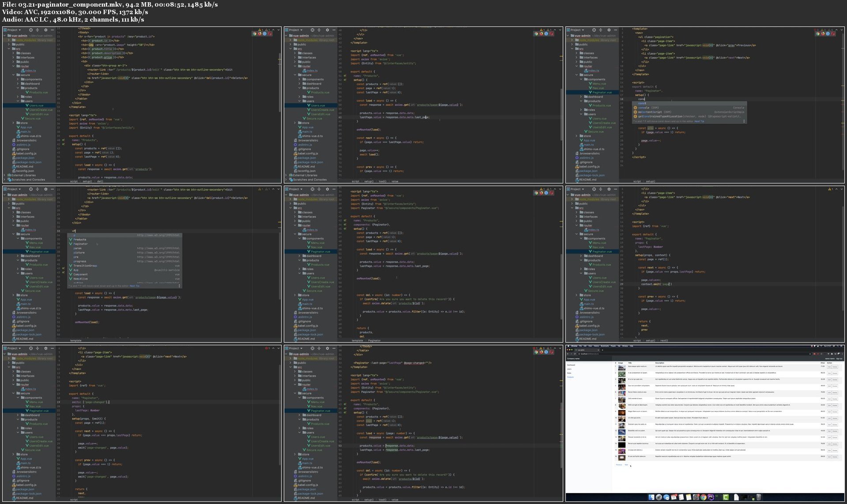Click the del() breadcrumb
847x504 pixels.
100,181
